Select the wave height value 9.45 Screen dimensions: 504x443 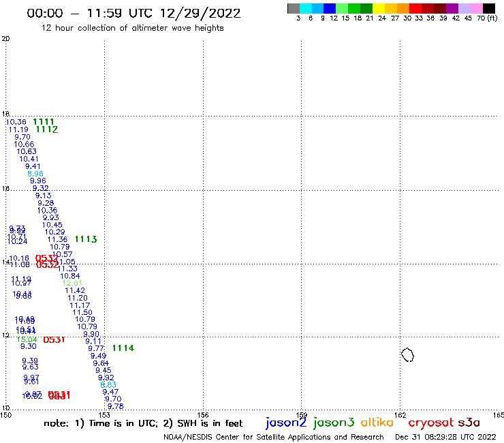pos(104,370)
